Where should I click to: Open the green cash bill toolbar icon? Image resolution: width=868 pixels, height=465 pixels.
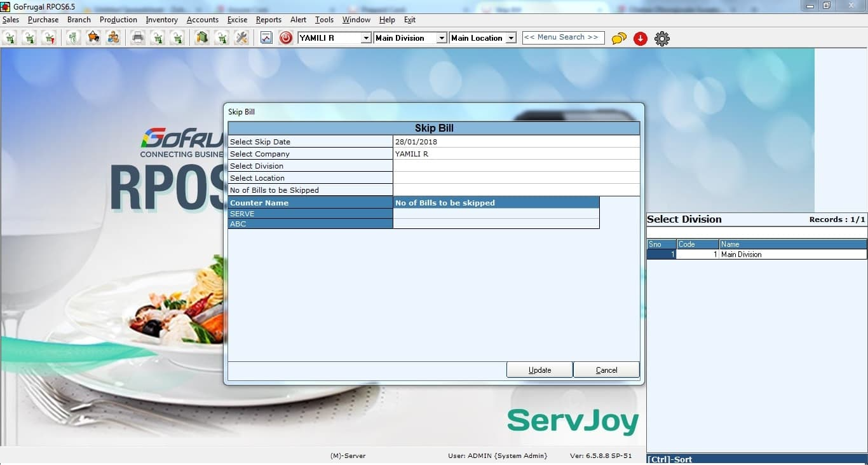click(74, 38)
